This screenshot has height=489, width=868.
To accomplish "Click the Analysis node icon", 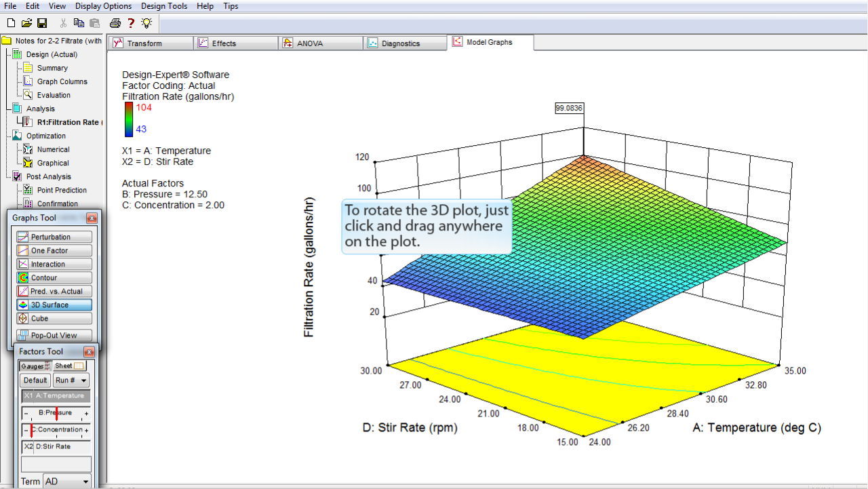I will (x=18, y=109).
